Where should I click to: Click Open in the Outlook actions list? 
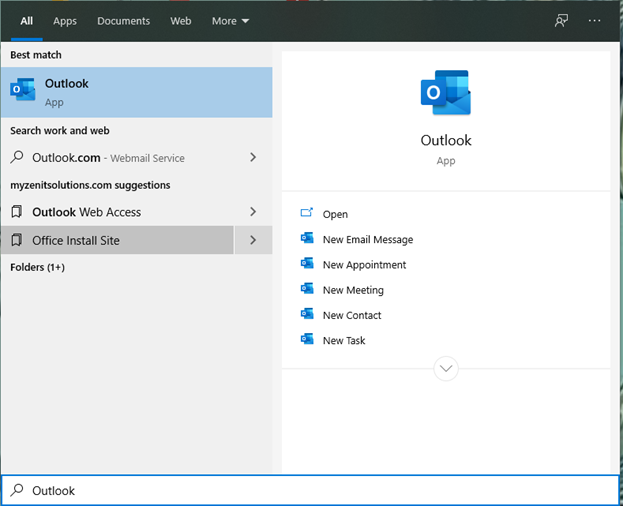(335, 214)
